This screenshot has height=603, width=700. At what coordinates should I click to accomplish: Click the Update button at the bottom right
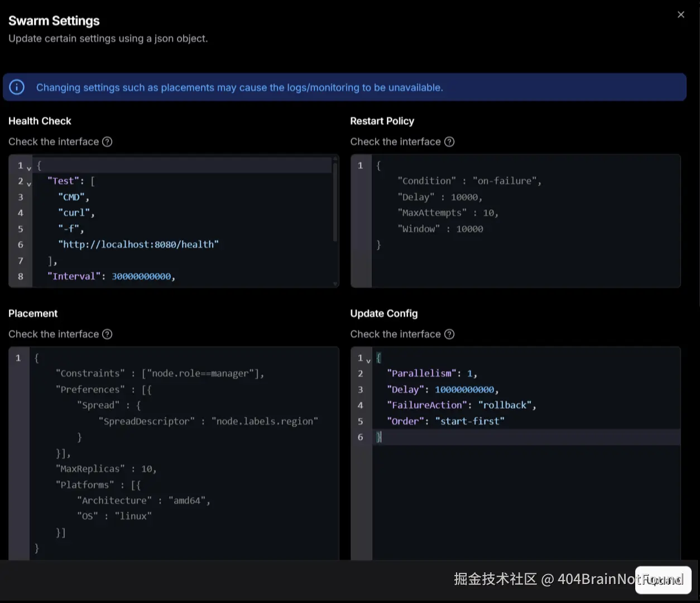pyautogui.click(x=663, y=580)
